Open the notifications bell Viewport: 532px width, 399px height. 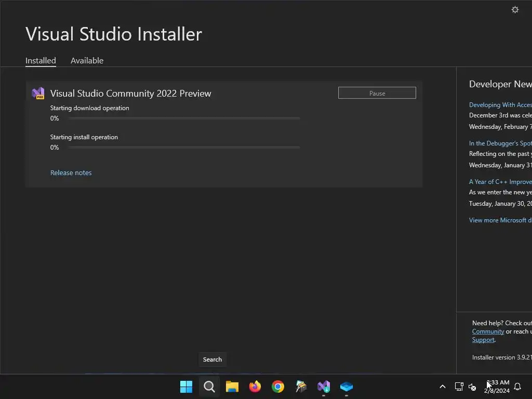pos(517,387)
